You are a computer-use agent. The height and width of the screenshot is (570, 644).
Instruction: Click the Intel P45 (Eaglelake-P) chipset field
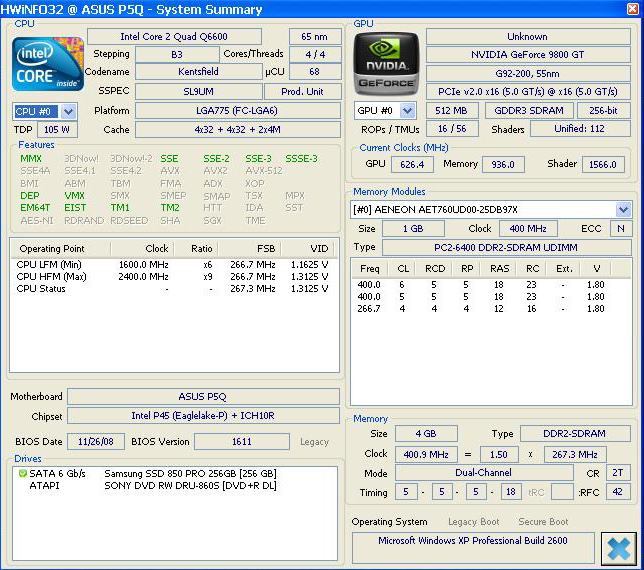(203, 416)
